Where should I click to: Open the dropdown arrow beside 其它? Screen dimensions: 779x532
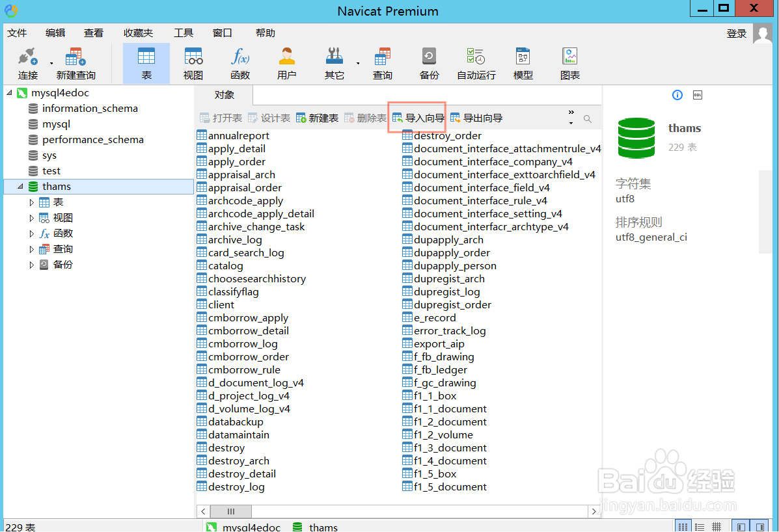coord(358,64)
